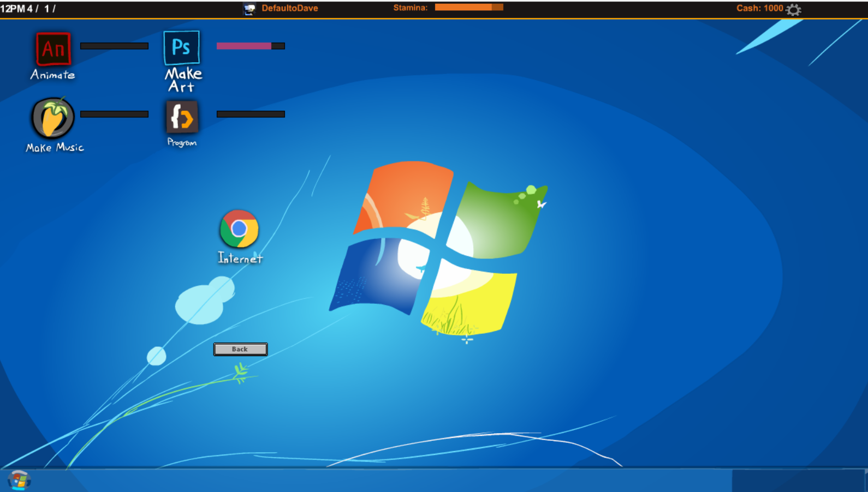Click the Animate progress bar
The image size is (868, 492).
tap(114, 46)
